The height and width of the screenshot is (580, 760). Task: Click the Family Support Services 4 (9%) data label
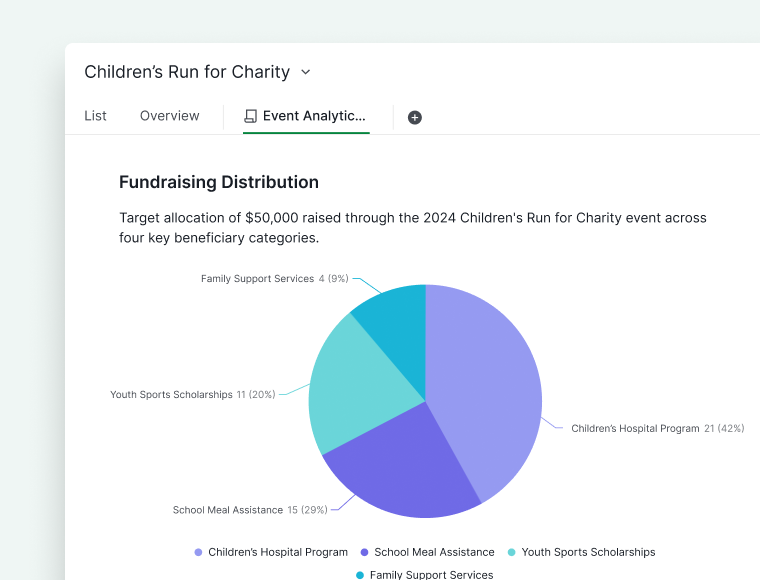point(274,279)
